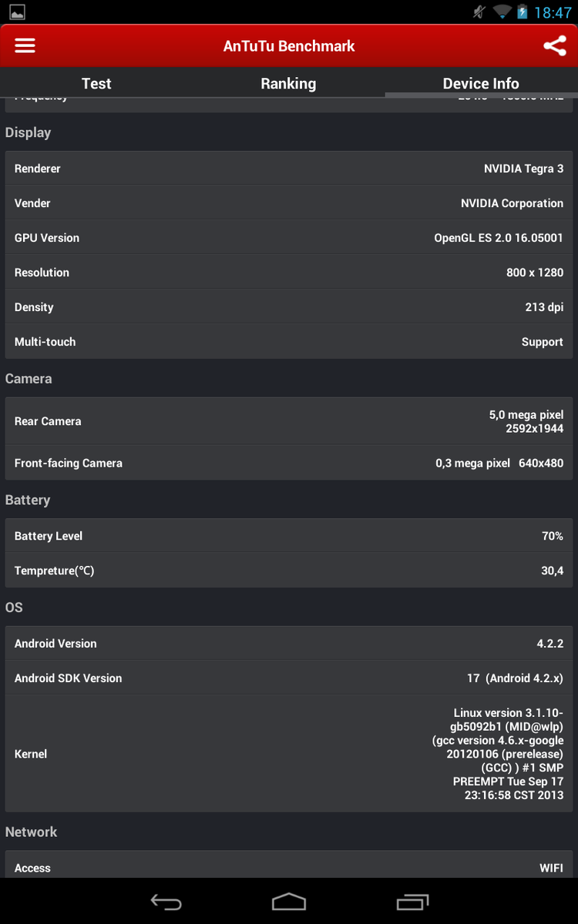This screenshot has height=924, width=578.
Task: Tap the Multi-touch Support row
Action: click(289, 342)
